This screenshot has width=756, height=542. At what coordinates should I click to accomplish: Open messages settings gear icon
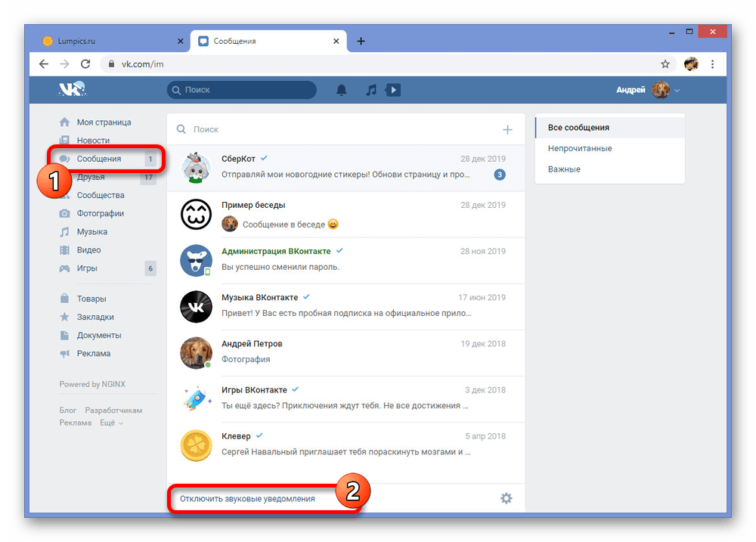click(x=507, y=498)
